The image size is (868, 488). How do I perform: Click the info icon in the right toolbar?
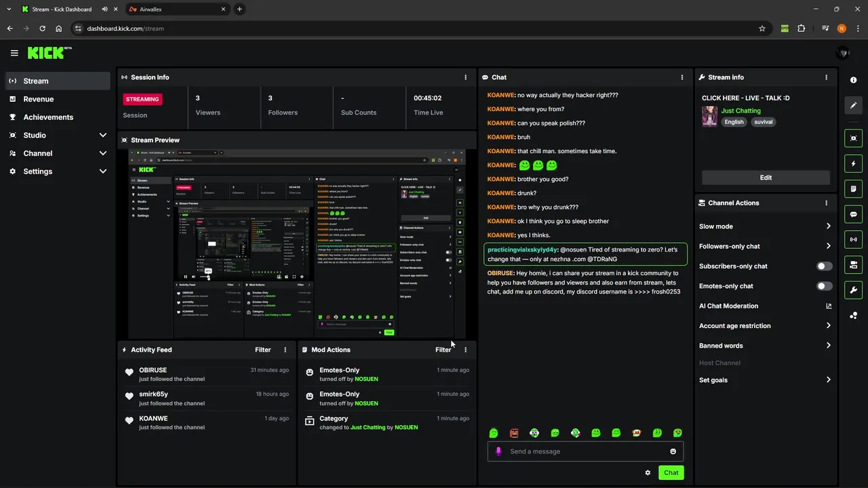coord(853,80)
